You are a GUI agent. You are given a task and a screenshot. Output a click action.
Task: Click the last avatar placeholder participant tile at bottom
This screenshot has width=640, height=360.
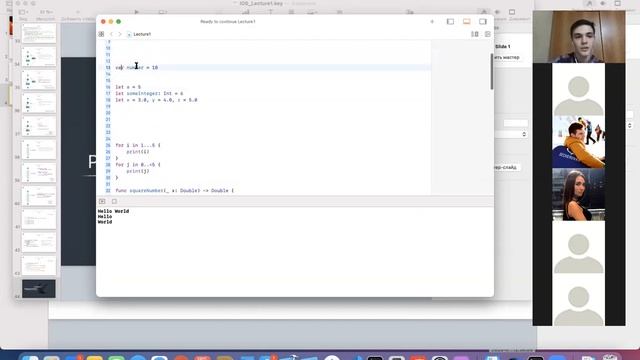(579, 300)
